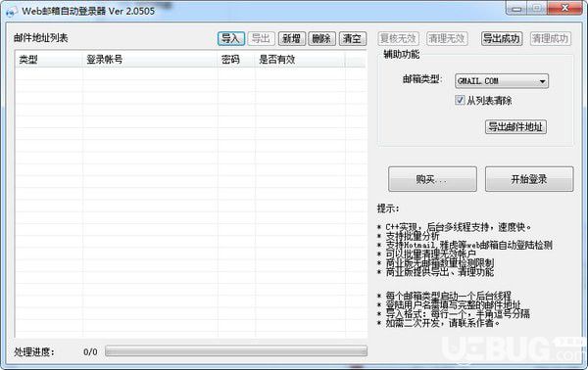Click the 购买... purchase button
This screenshot has width=588, height=370.
click(x=432, y=179)
